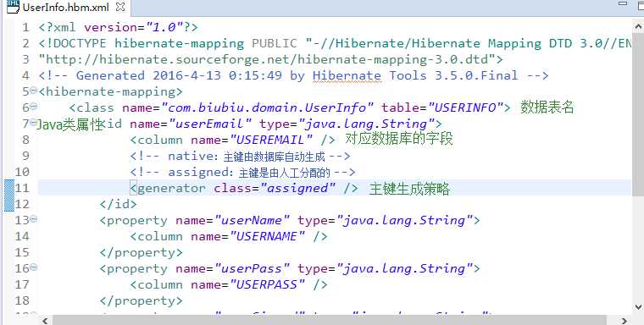Click the java.lang.String type on line 13
644x325 pixels.
click(x=404, y=220)
